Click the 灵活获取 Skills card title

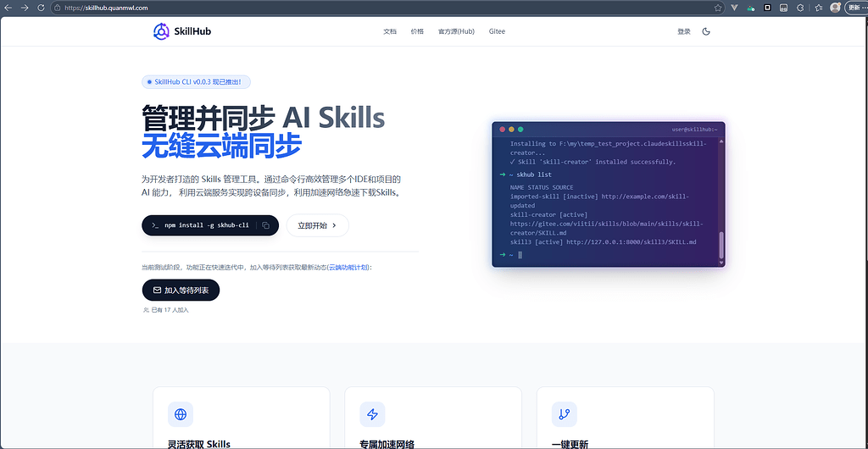(x=198, y=443)
